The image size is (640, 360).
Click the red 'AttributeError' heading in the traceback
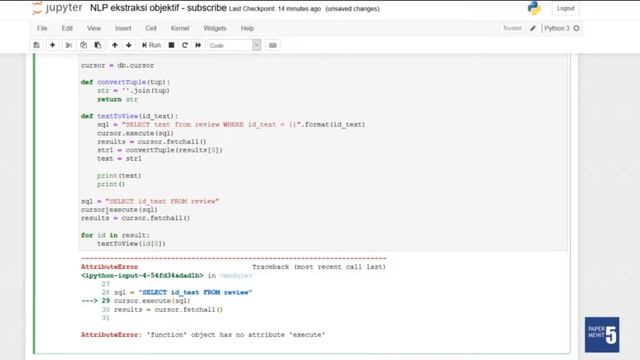tap(109, 267)
